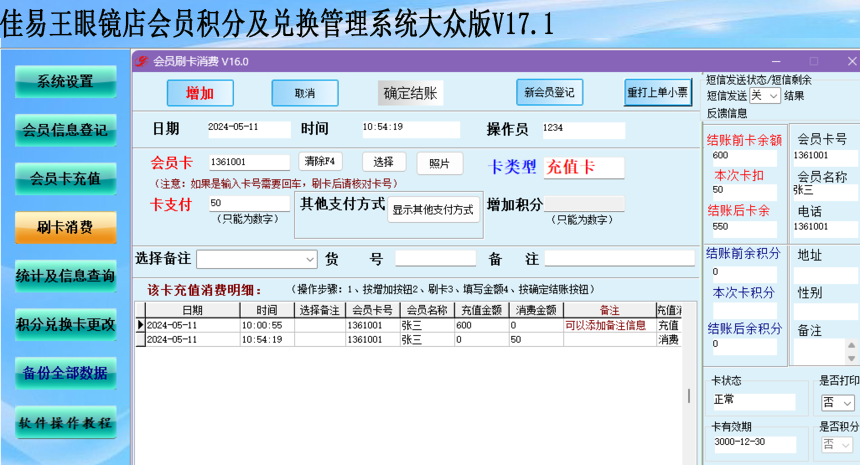The height and width of the screenshot is (465, 860).
Task: Clear the card number with 清除F4
Action: coord(320,161)
